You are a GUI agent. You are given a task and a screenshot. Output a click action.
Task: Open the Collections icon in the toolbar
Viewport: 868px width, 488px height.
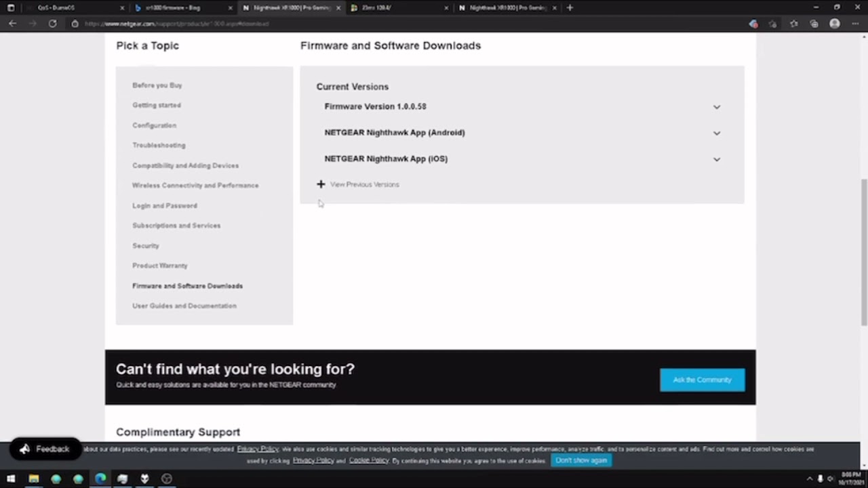[x=814, y=24]
